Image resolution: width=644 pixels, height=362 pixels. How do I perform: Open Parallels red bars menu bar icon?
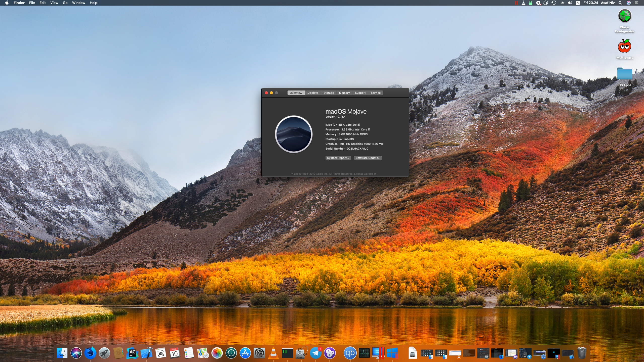pos(516,3)
